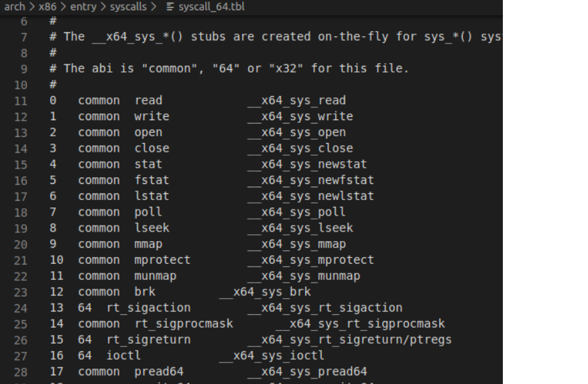Click the __x64_sys_brk entry point

[x=265, y=292]
